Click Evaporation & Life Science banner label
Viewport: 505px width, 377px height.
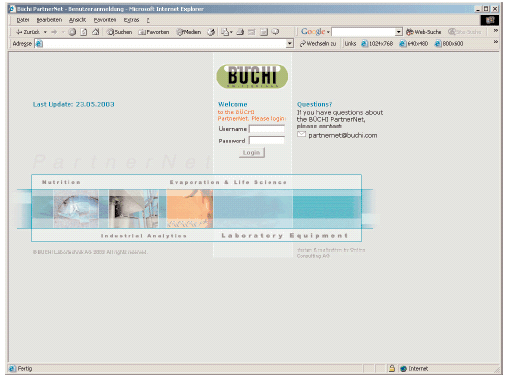[228, 182]
